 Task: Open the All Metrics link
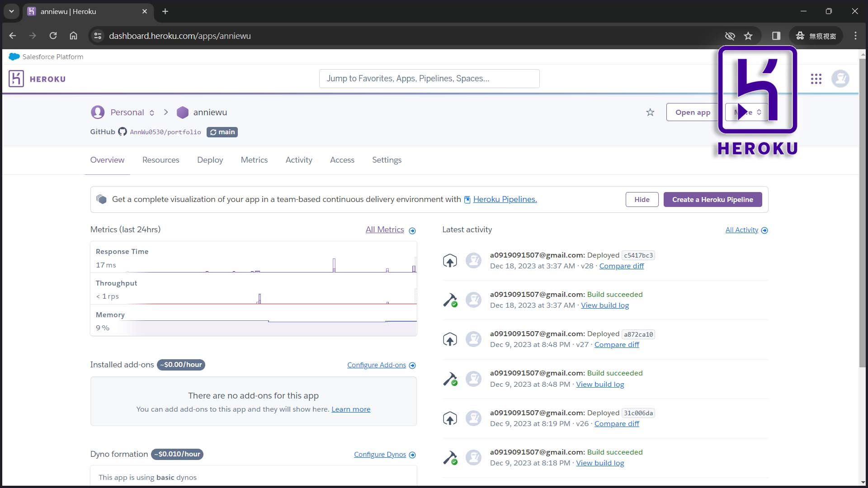[385, 230]
